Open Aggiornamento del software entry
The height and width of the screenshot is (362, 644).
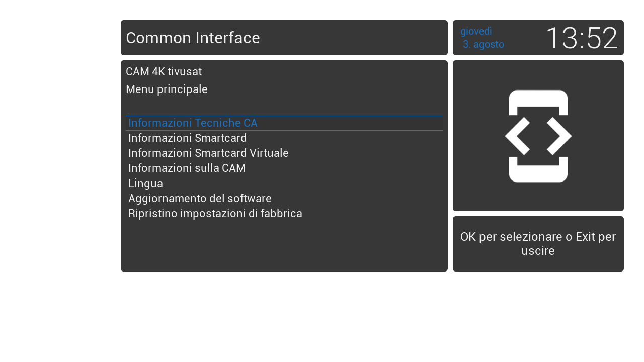point(284,199)
